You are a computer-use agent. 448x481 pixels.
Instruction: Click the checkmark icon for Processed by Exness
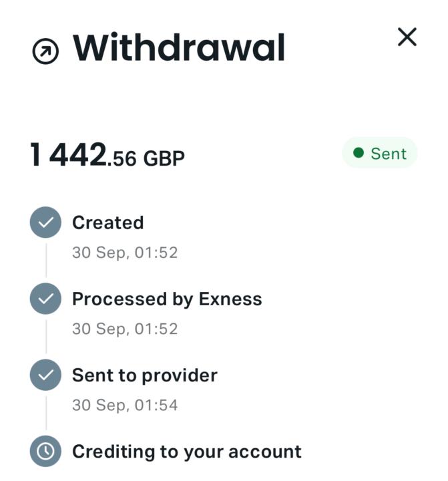pyautogui.click(x=45, y=299)
